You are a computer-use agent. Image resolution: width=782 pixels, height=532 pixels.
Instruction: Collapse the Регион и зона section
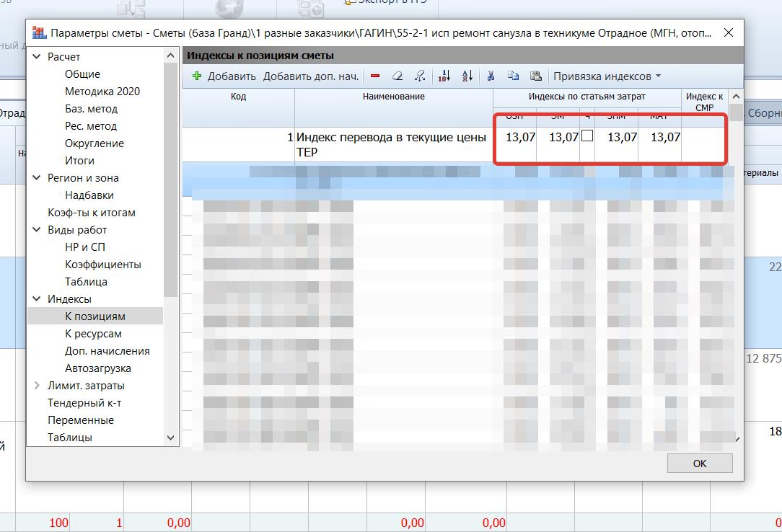point(36,178)
